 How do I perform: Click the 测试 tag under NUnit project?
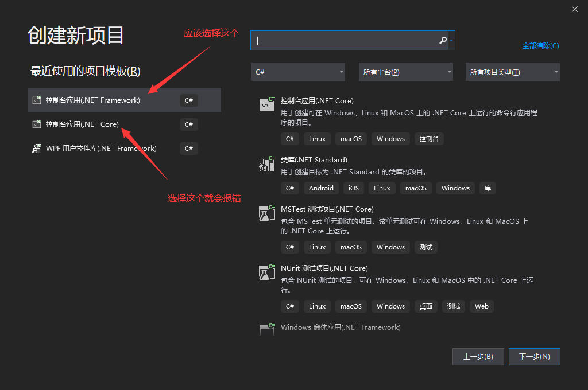454,306
